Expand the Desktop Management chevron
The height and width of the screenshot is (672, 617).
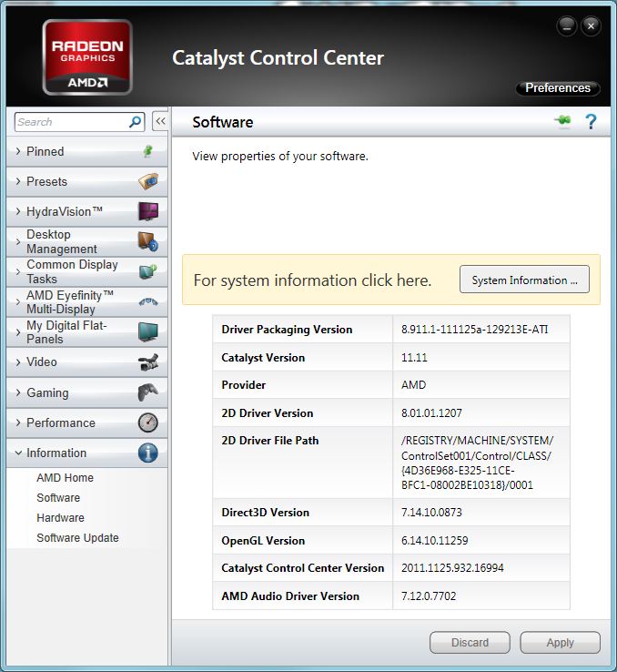[x=18, y=241]
